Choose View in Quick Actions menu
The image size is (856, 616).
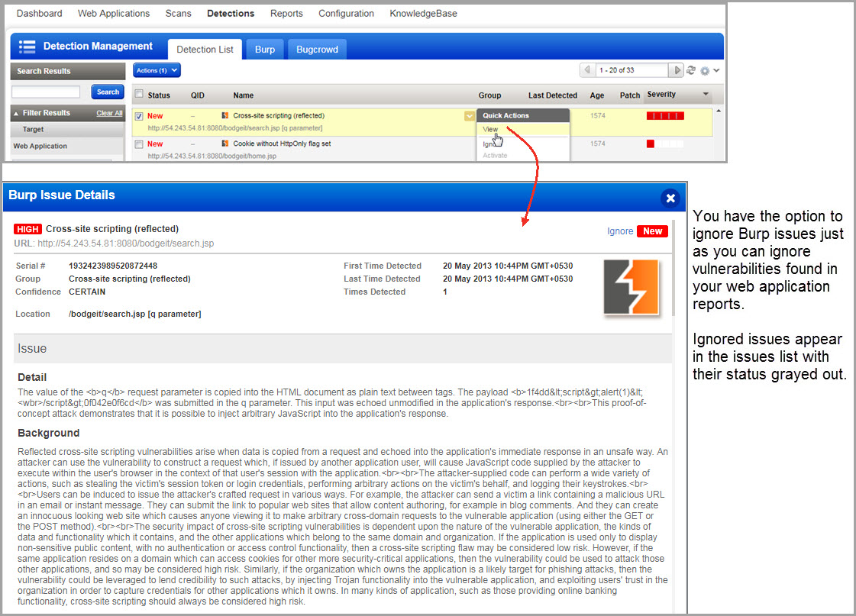pos(490,129)
